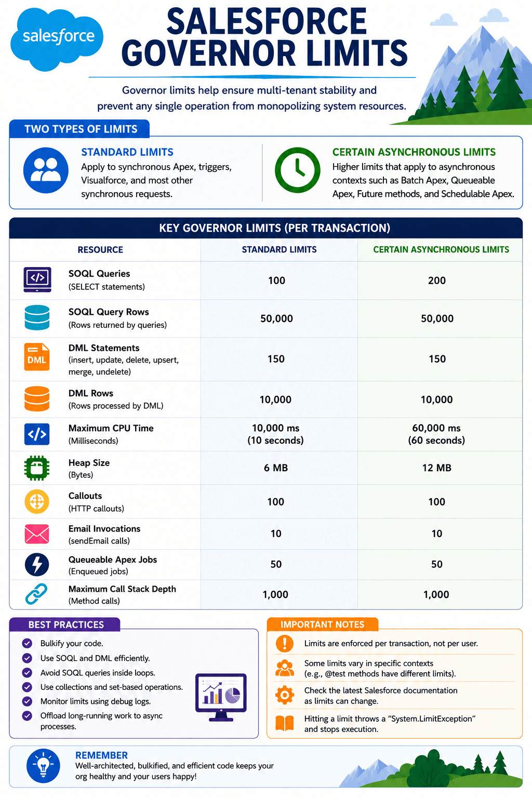Click the Call Stack Depth asynchronous 1,000
Screen dimensions: 532x798
pos(436,595)
